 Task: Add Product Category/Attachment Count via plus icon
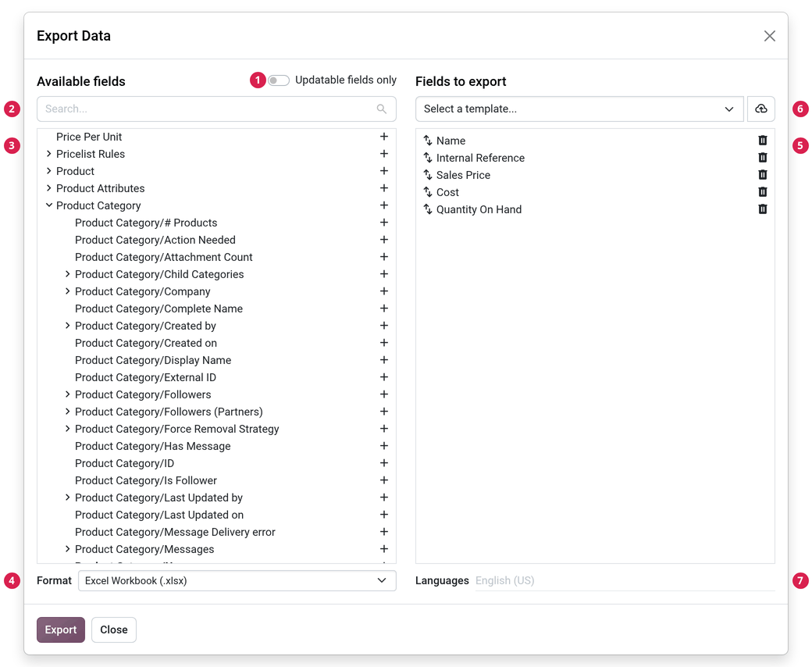pos(383,257)
